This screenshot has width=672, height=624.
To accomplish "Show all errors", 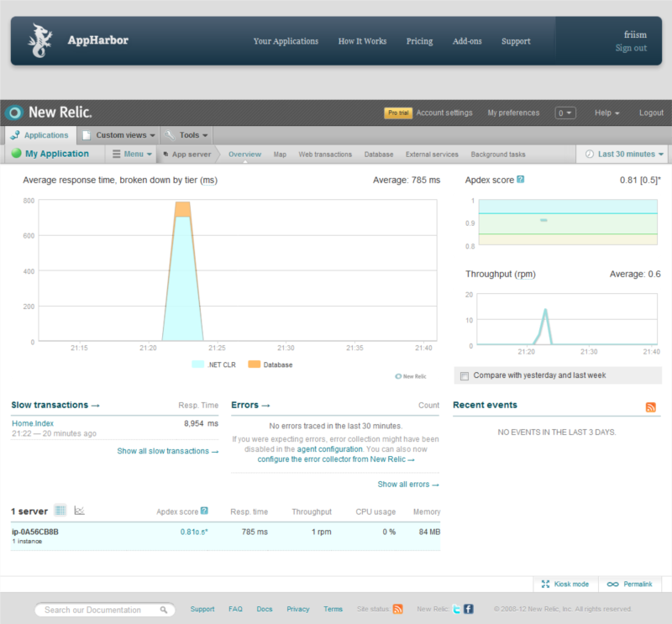I will pos(408,485).
